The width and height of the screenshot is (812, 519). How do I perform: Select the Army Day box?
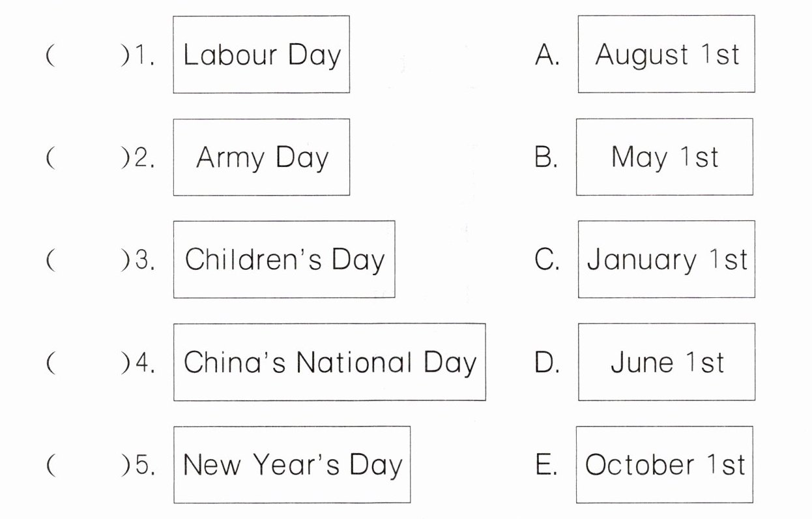pyautogui.click(x=261, y=157)
